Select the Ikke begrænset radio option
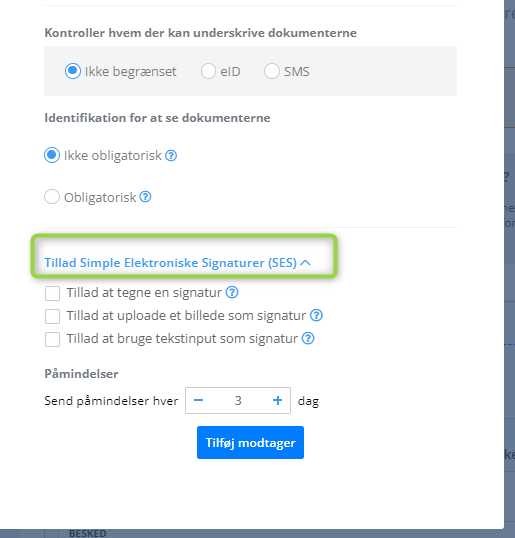This screenshot has width=515, height=538. [73, 71]
